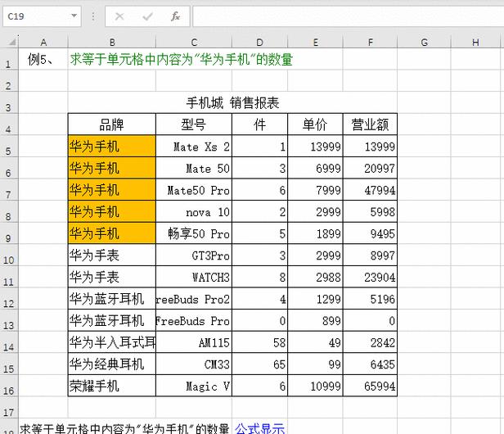Click the unit price 1899 cell

coord(315,233)
